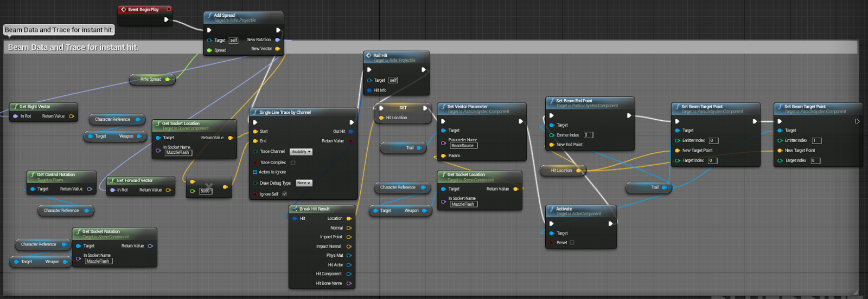Click the Param pin on Set Vector Parameter
This screenshot has height=299, width=868.
(443, 155)
